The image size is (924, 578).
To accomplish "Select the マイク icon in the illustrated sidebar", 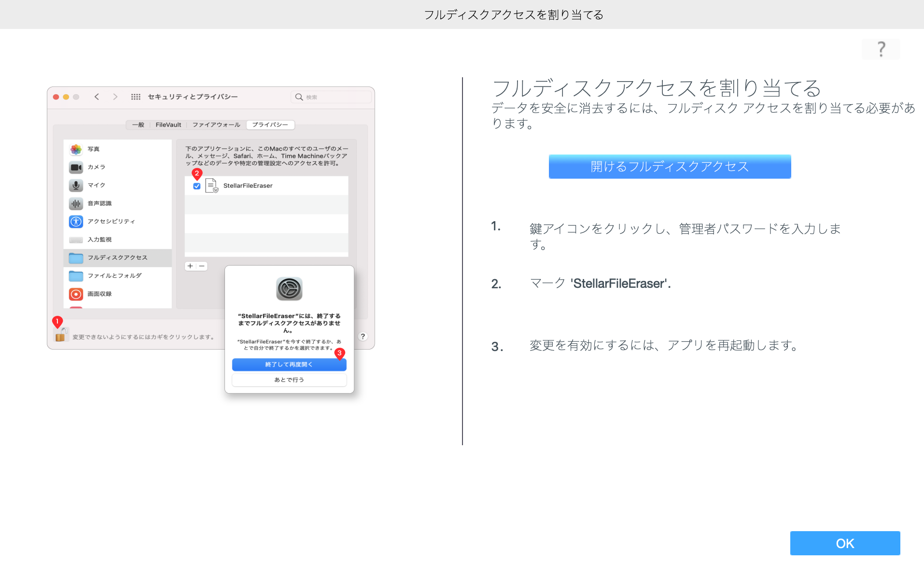I will tap(76, 185).
